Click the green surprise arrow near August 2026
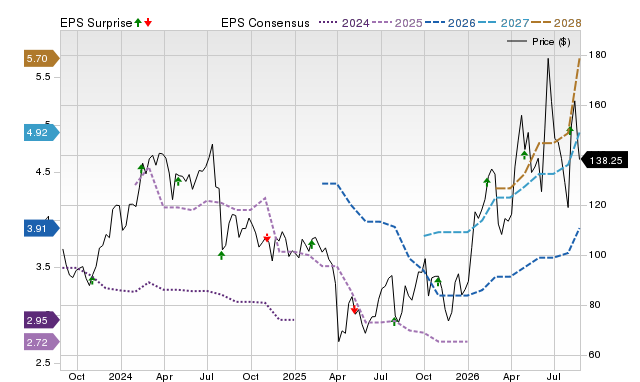Image resolution: width=640 pixels, height=382 pixels. click(x=570, y=131)
